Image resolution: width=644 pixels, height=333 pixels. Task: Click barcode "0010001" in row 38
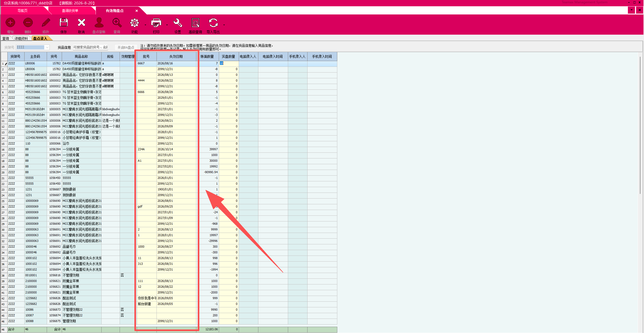pyautogui.click(x=36, y=275)
